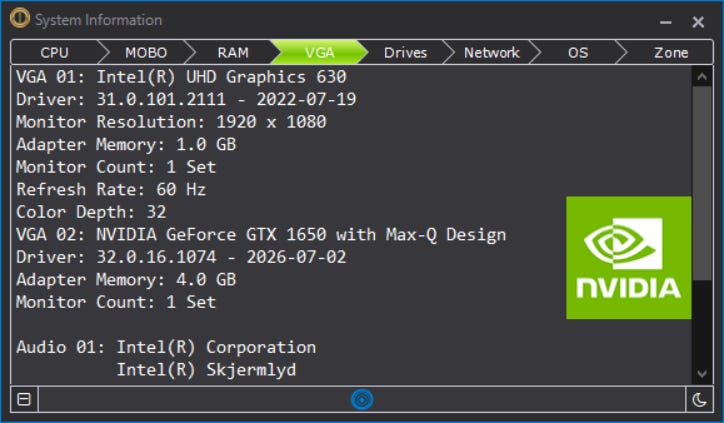
Task: Select the RAM tab
Action: pos(233,52)
